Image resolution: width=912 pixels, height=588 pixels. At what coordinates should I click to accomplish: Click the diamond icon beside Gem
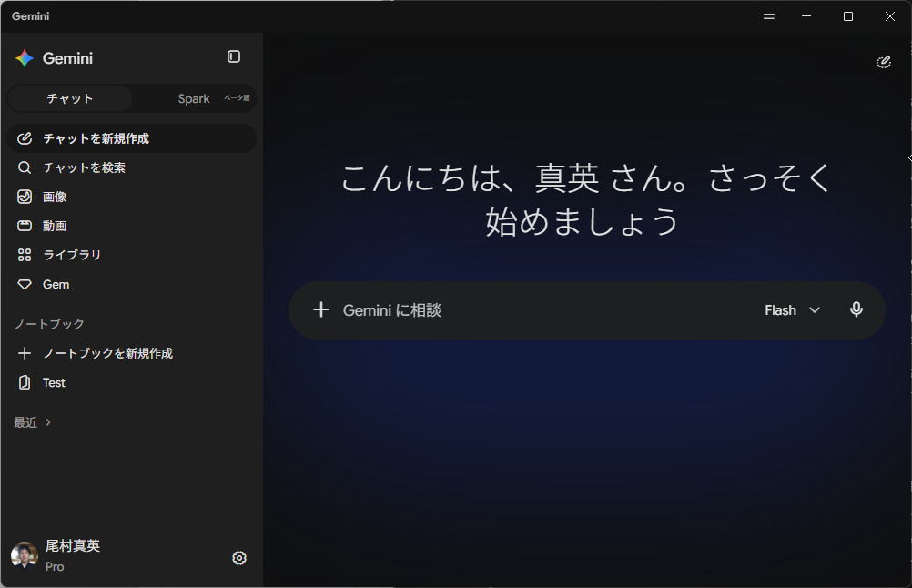pos(25,284)
